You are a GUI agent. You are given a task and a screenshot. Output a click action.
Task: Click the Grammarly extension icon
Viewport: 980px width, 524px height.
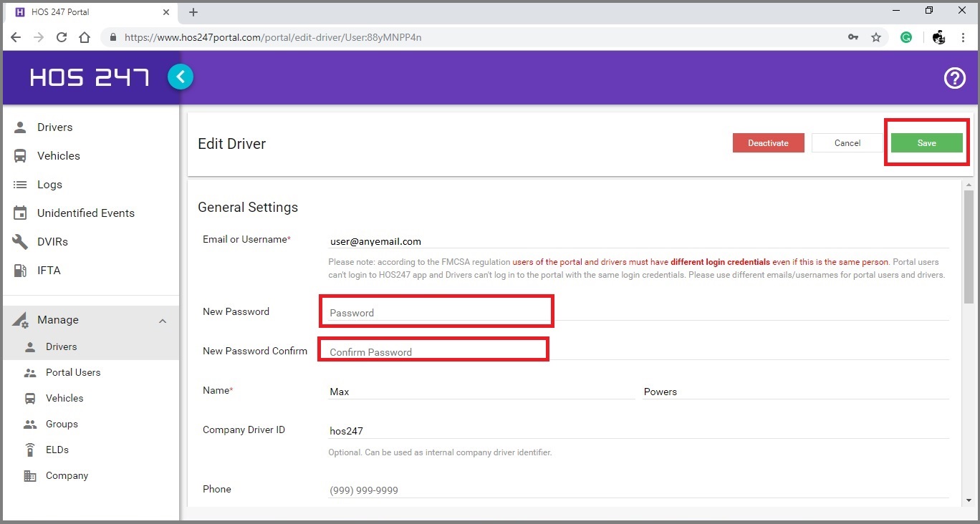coord(906,37)
